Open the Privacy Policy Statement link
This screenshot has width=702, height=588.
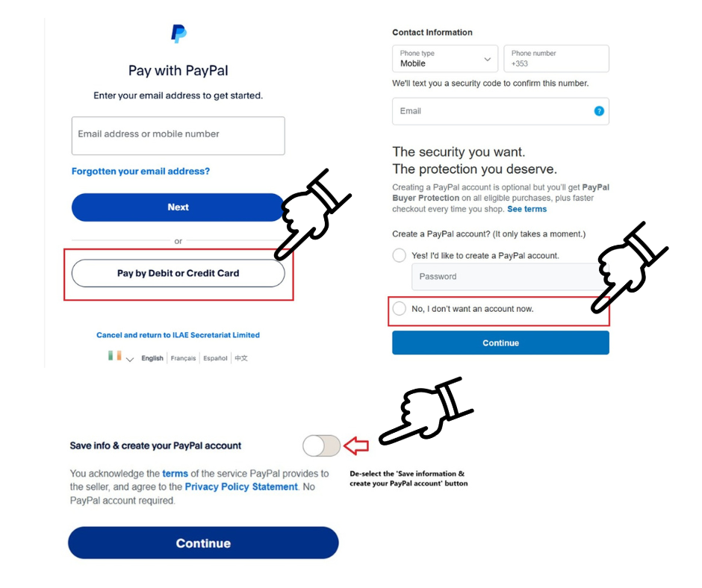coord(241,487)
